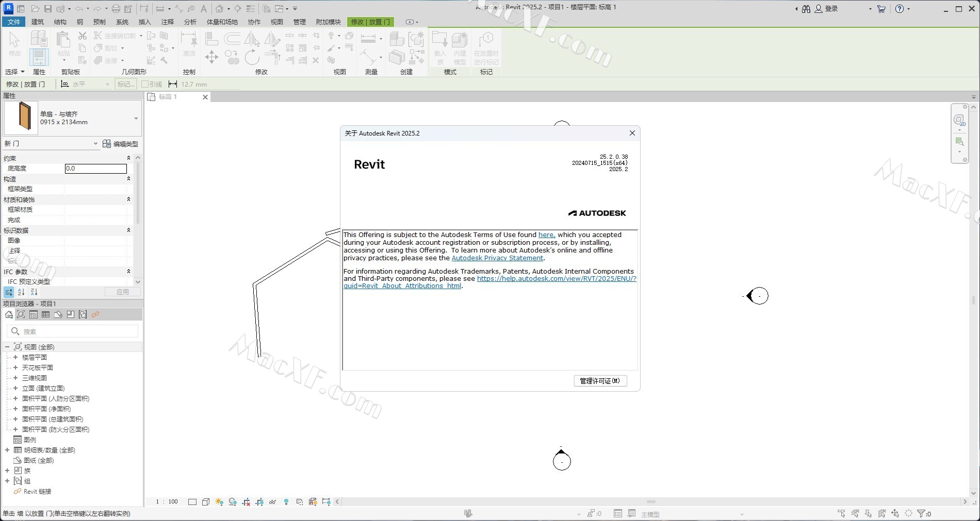Sort properties Z to A

pos(34,292)
